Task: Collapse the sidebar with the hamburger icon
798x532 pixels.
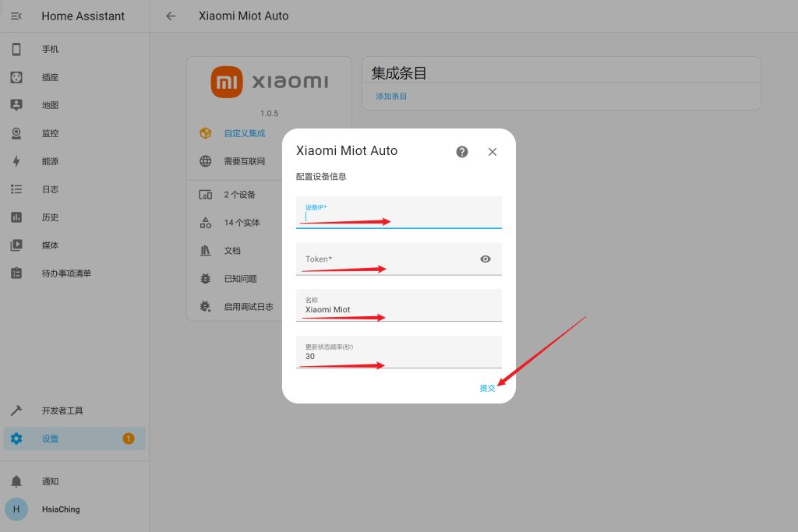Action: coord(16,16)
